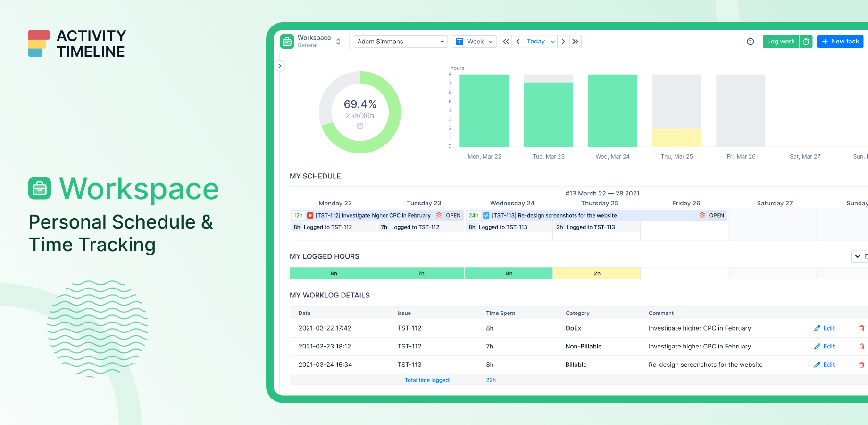This screenshot has height=425, width=868.
Task: Delete the 2021-03-23 18:12 worklog
Action: click(861, 347)
